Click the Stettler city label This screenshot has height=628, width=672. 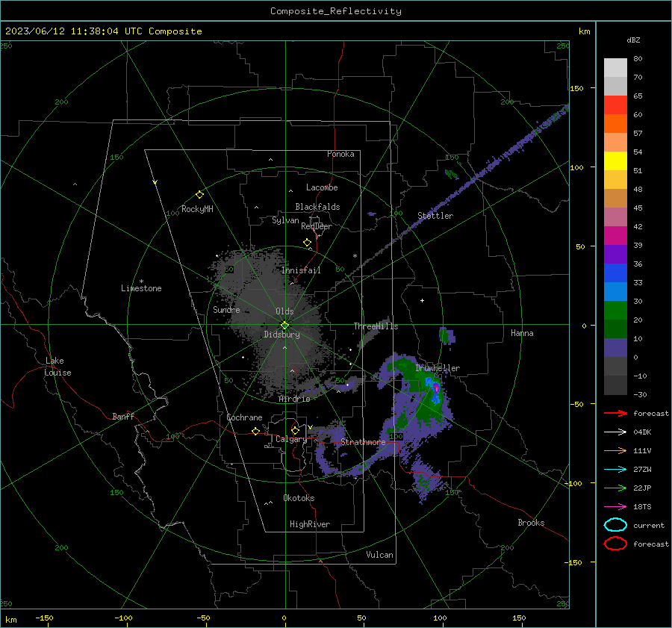pyautogui.click(x=435, y=216)
